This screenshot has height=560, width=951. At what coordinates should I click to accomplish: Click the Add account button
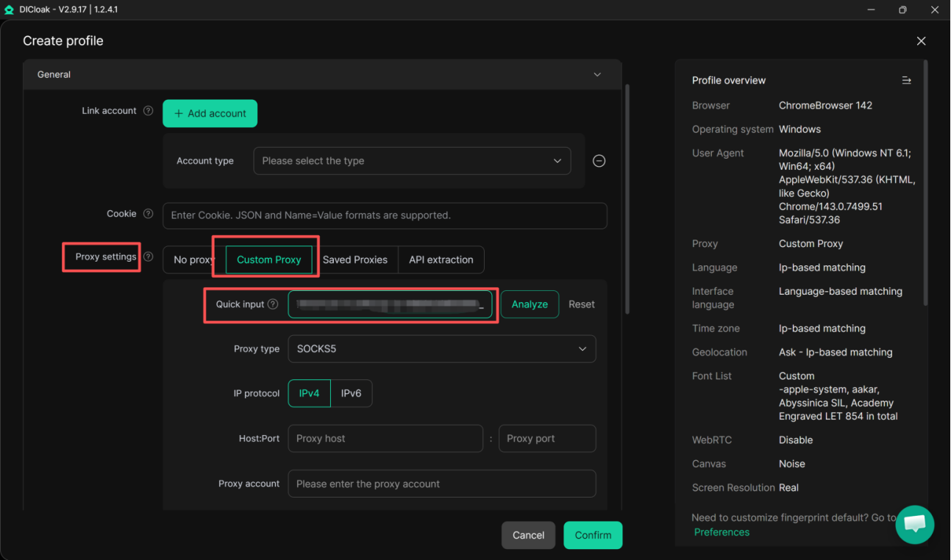pyautogui.click(x=210, y=113)
